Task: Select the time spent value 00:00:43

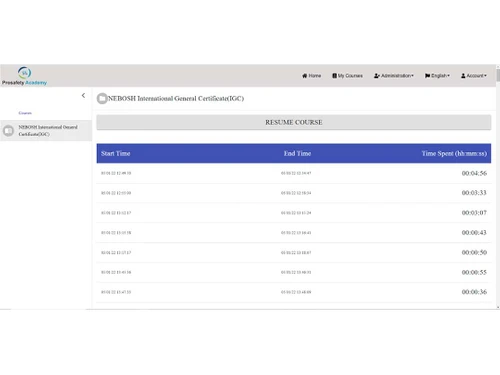Action: (x=474, y=232)
